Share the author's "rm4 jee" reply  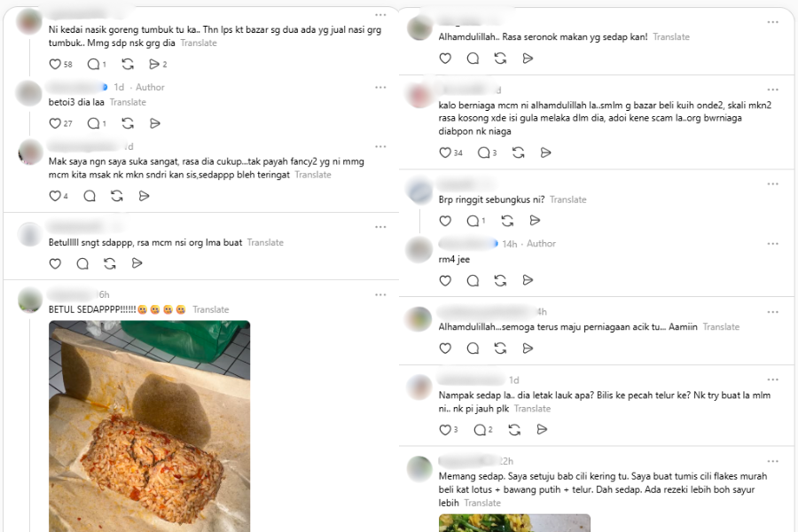[528, 280]
